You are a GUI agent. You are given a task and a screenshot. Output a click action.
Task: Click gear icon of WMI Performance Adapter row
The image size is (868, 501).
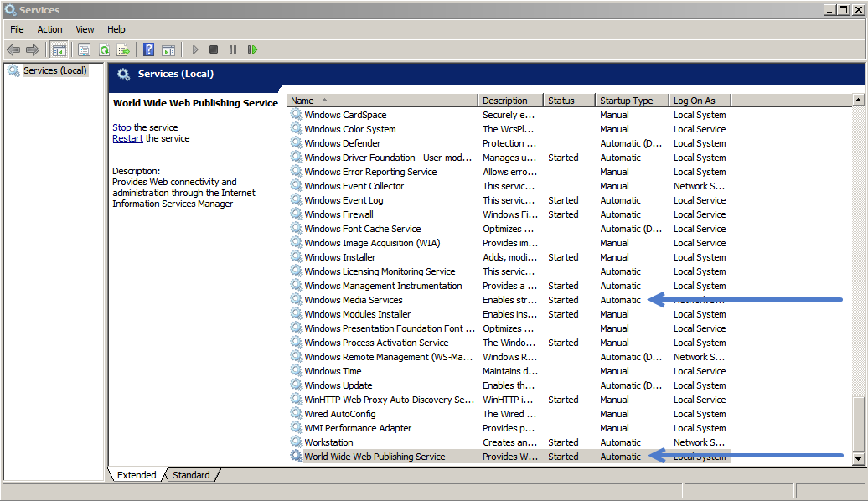(296, 427)
